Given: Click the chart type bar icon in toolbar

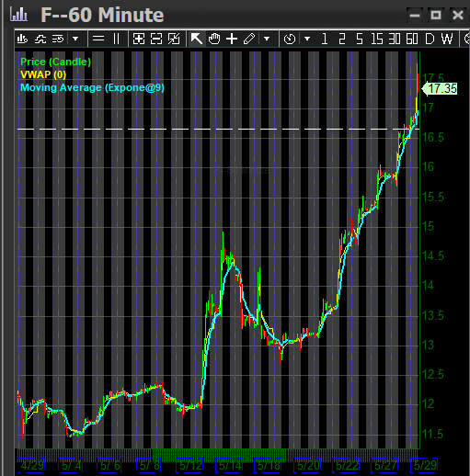Looking at the screenshot, I should pyautogui.click(x=22, y=39).
